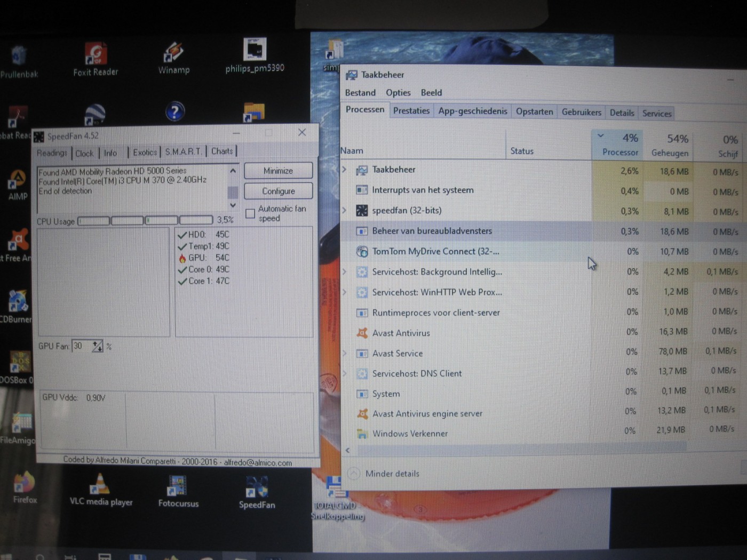Enable the Automatic fan speed checkbox
Screen dimensions: 747x560
(x=250, y=213)
